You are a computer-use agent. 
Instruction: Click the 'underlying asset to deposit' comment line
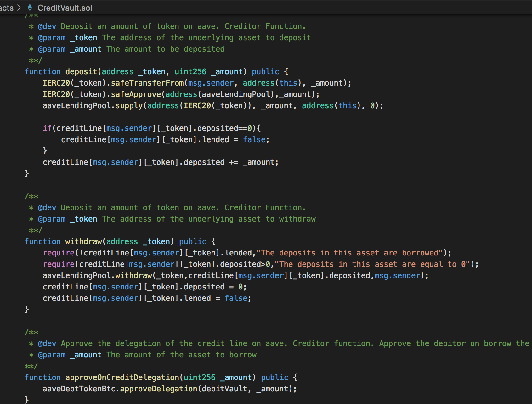(x=170, y=38)
